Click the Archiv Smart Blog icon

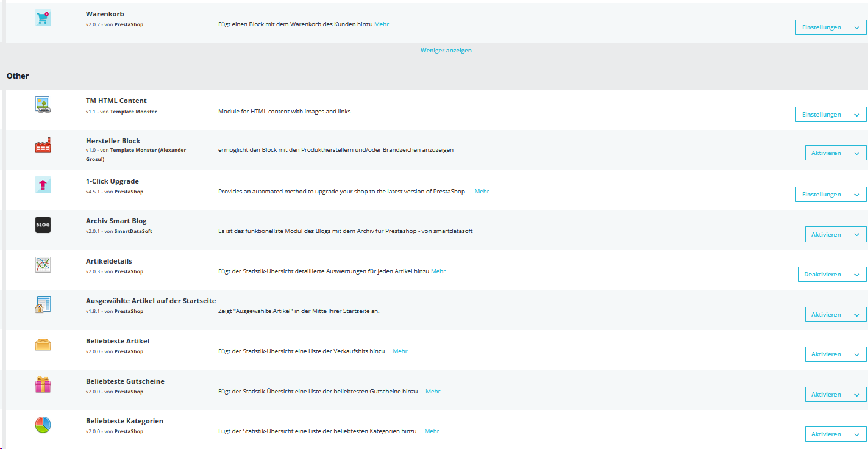tap(43, 225)
